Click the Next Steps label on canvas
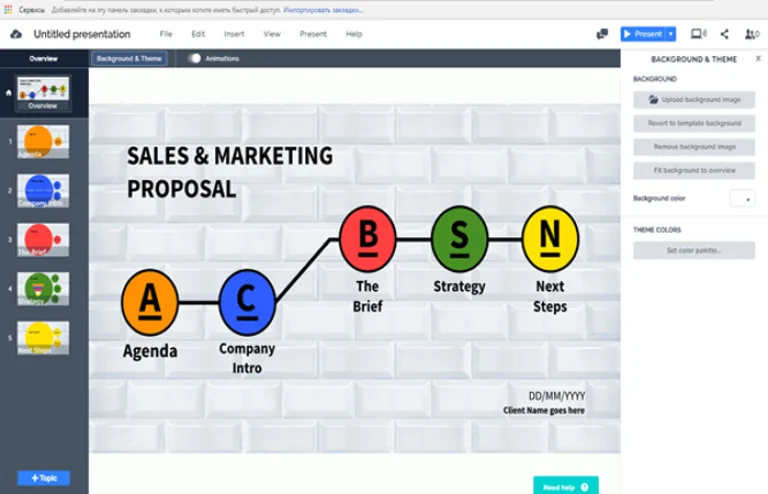 [x=550, y=296]
